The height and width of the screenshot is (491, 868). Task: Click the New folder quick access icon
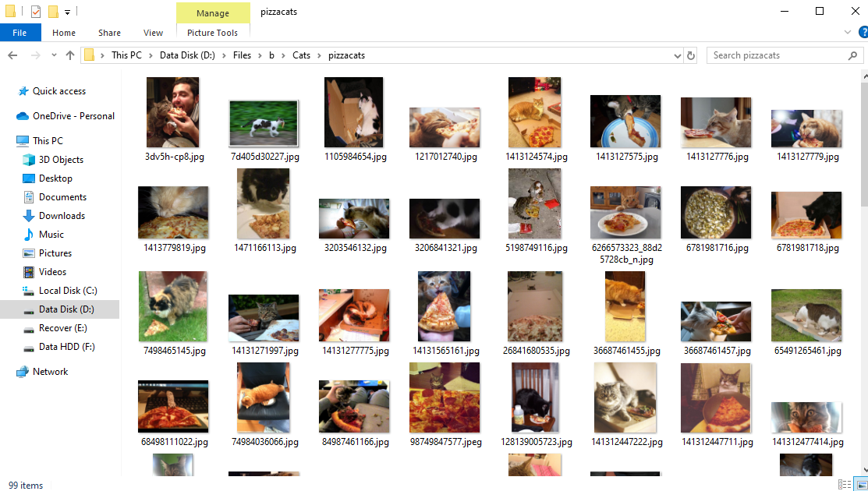[52, 11]
